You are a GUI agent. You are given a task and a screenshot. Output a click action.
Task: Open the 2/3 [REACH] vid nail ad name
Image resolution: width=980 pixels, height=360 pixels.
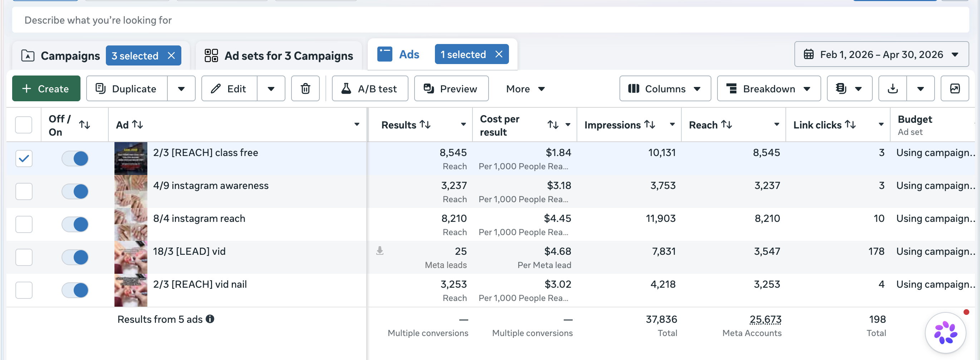[200, 284]
